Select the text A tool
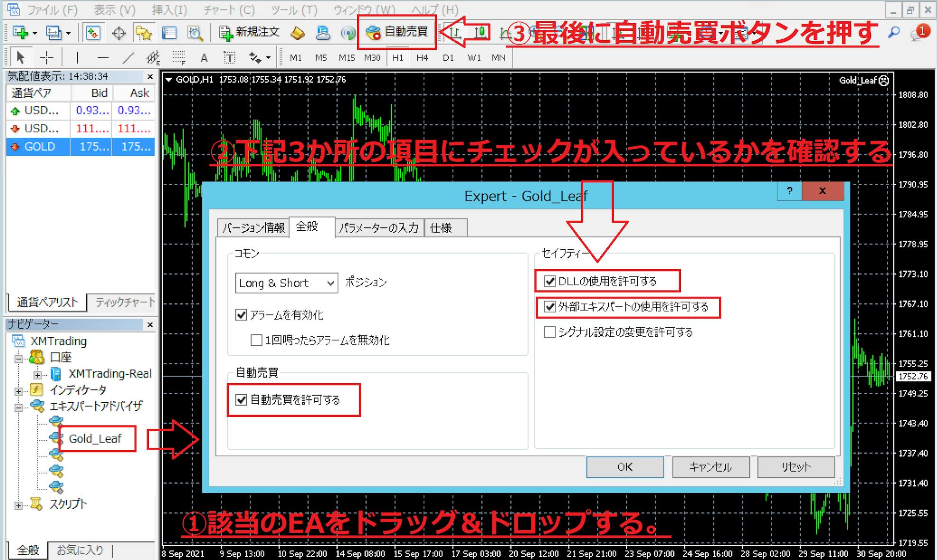Viewport: 938px width, 560px height. [204, 58]
